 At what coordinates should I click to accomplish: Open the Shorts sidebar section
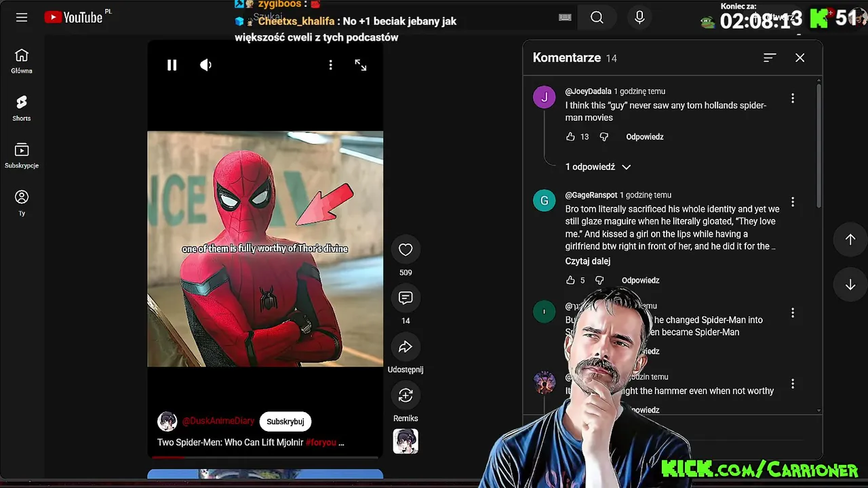[x=22, y=108]
